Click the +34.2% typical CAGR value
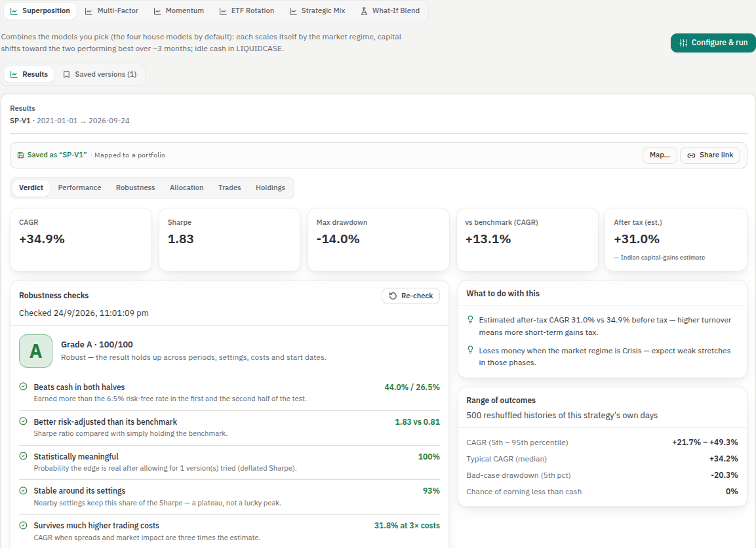The height and width of the screenshot is (548, 756). tap(724, 458)
